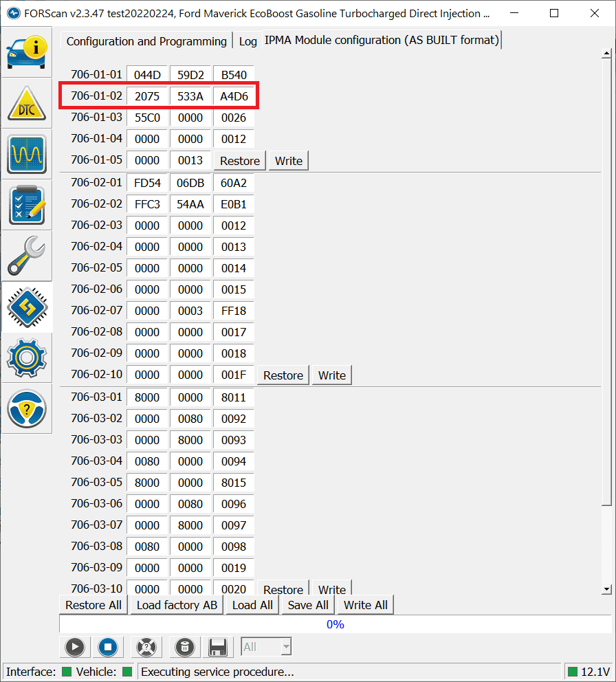Click the vertical scrollbar thumb
The image size is (616, 682).
[x=607, y=282]
